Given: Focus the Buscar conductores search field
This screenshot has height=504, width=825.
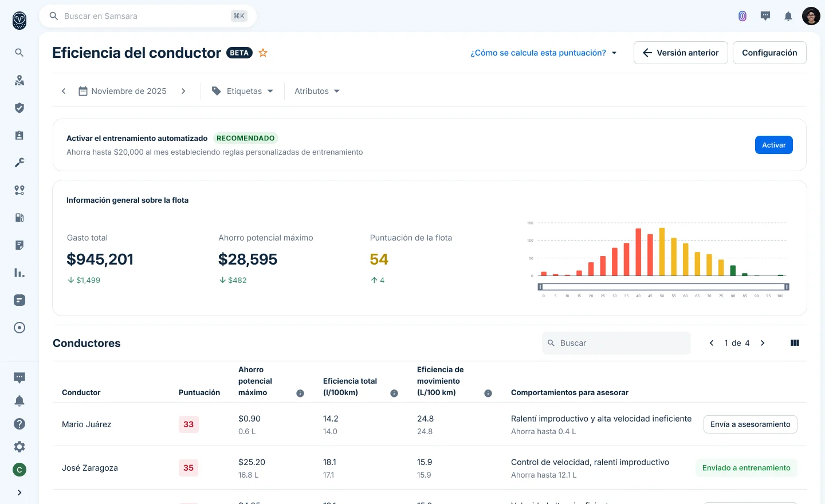Looking at the screenshot, I should 616,343.
